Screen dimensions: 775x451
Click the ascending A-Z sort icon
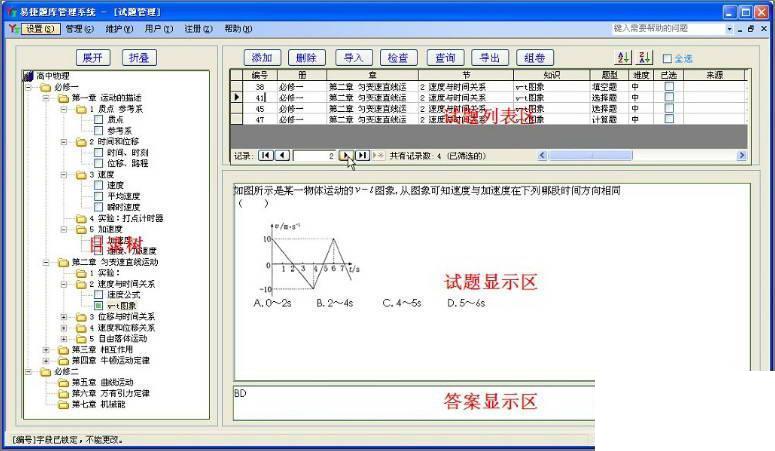pos(623,57)
